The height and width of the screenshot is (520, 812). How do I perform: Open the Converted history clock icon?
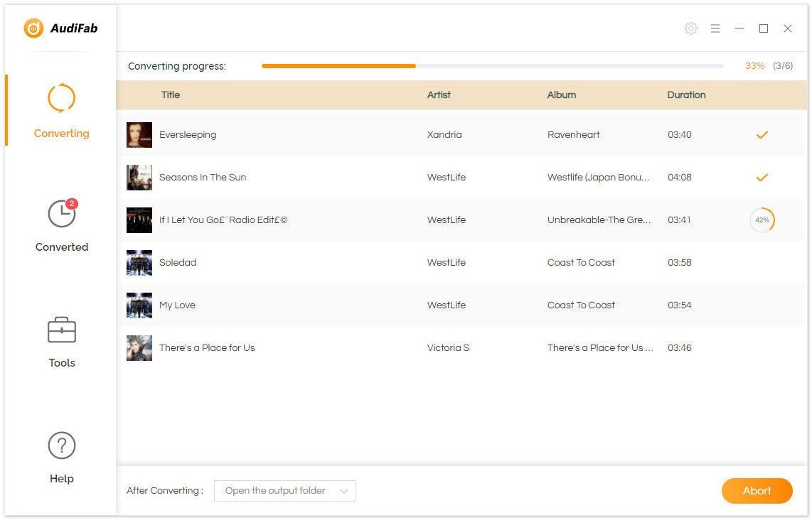point(62,213)
